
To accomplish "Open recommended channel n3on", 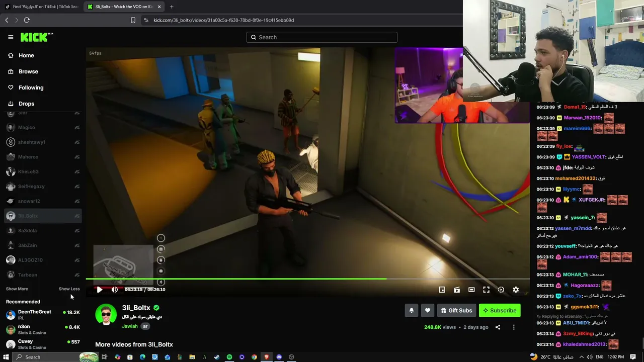I will (x=43, y=329).
